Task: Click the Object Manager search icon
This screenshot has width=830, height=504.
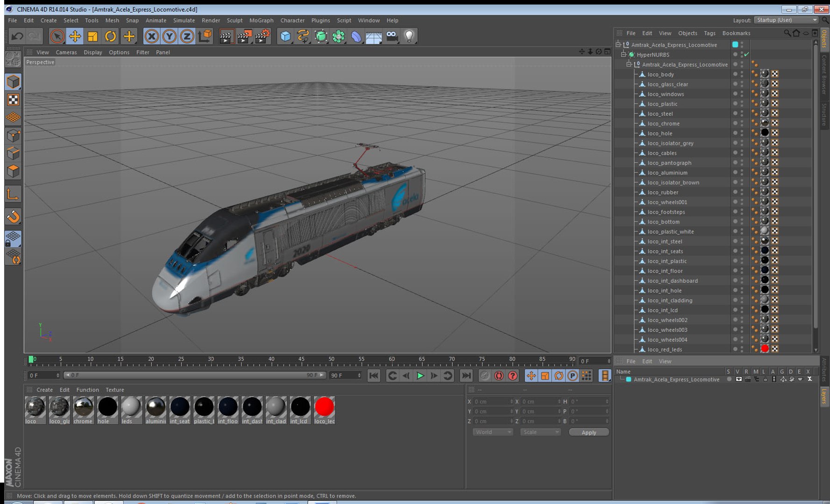Action: click(x=787, y=33)
